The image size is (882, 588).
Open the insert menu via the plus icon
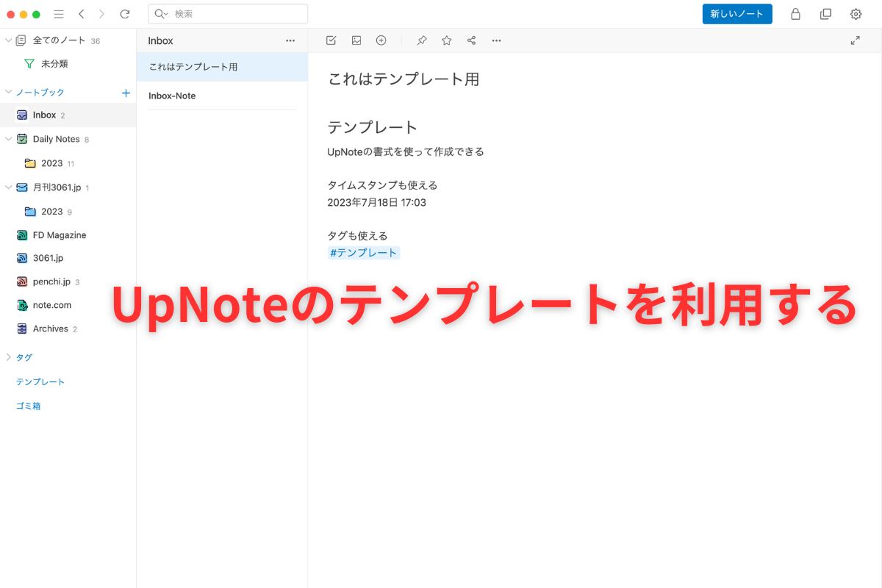coord(381,40)
